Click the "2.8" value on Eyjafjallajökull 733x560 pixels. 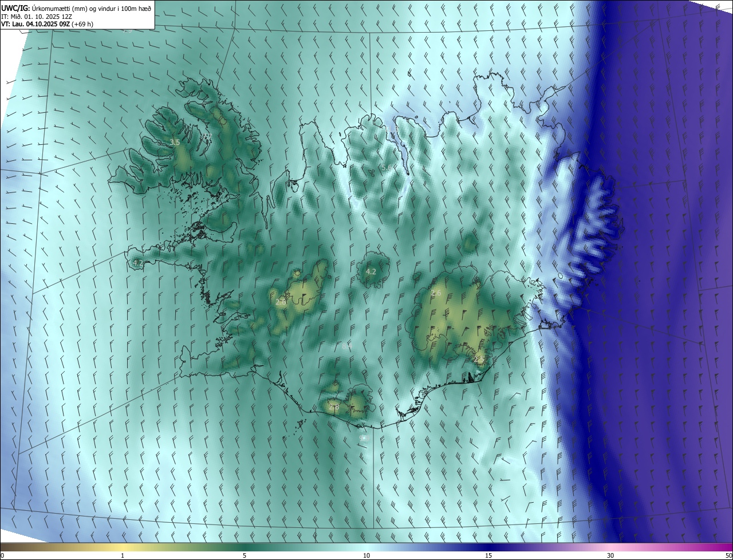(x=334, y=407)
